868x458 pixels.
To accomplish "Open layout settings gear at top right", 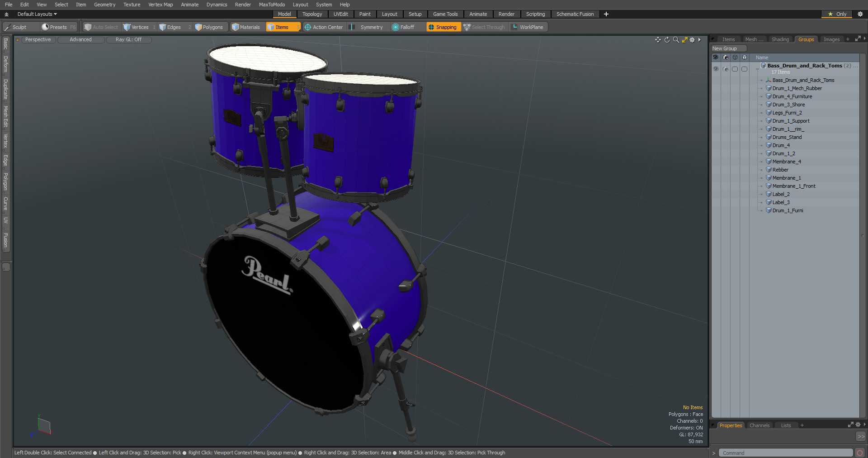I will tap(860, 14).
